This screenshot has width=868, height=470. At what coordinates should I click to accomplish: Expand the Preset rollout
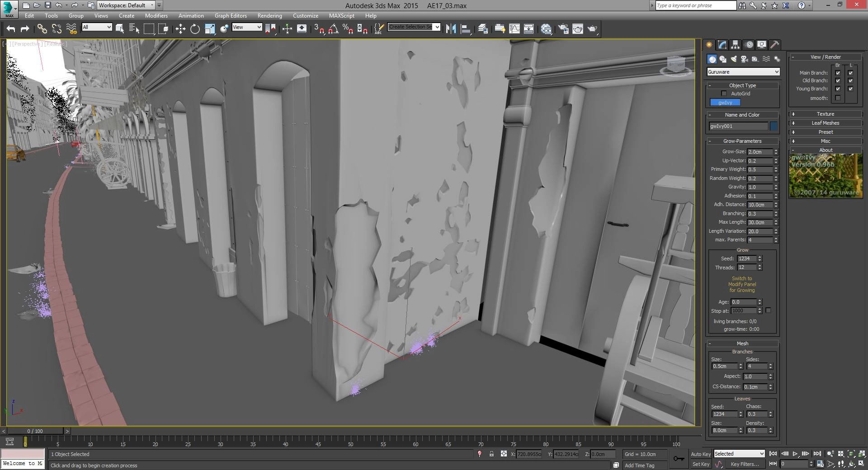click(826, 132)
